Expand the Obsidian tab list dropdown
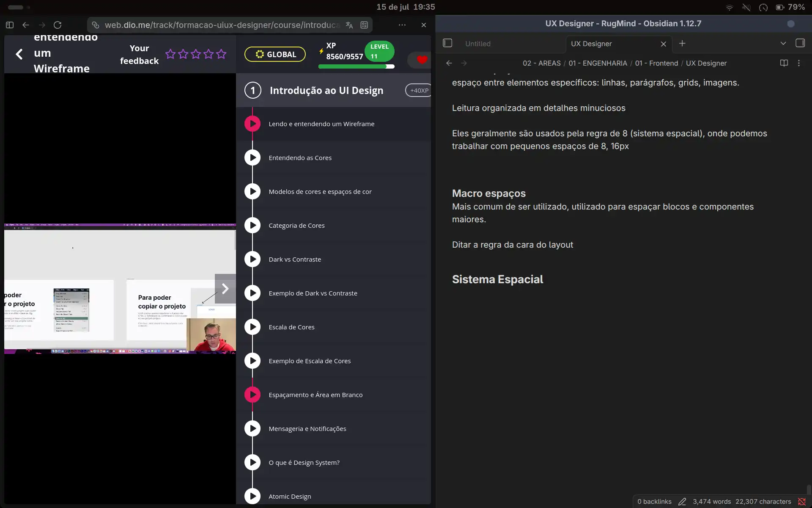 click(783, 43)
